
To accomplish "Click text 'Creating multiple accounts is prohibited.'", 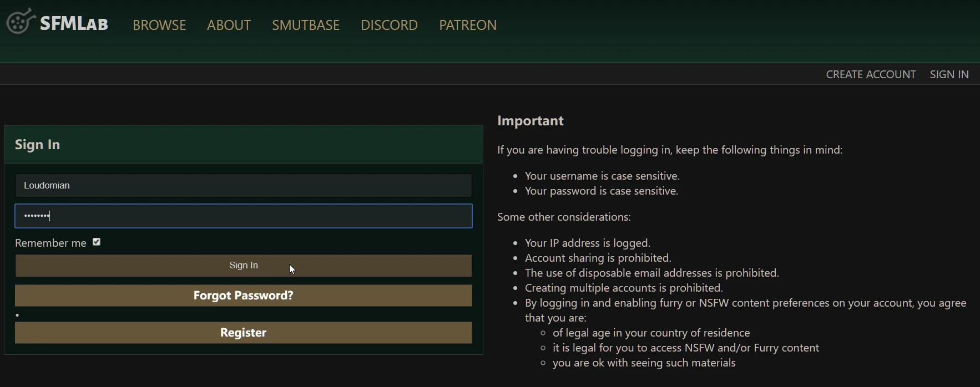I will click(x=624, y=288).
